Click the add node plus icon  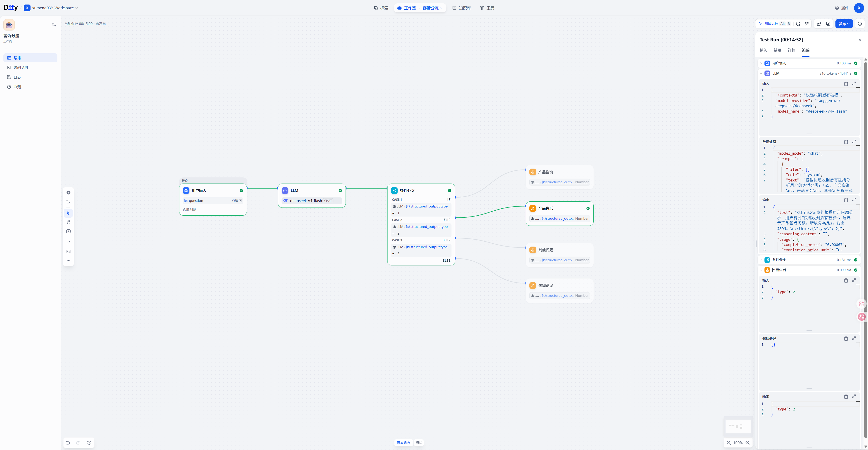tap(68, 193)
